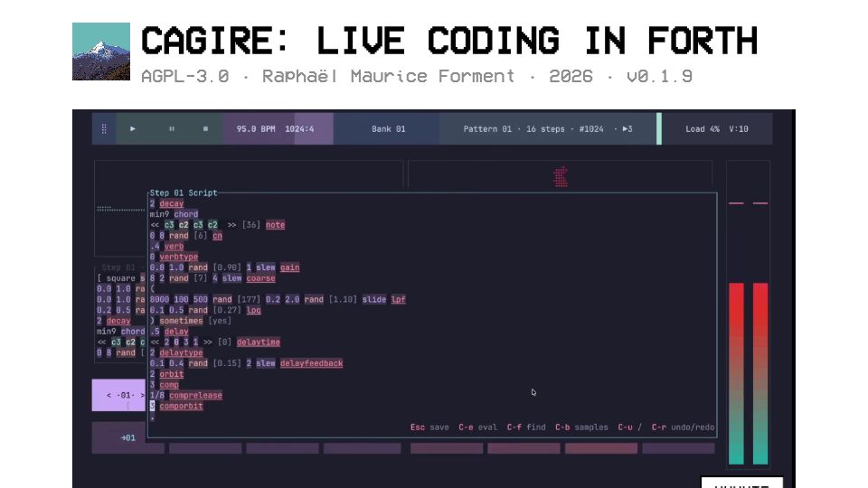868x488 pixels.
Task: Click the 'lpq' word in script
Action: tap(253, 310)
